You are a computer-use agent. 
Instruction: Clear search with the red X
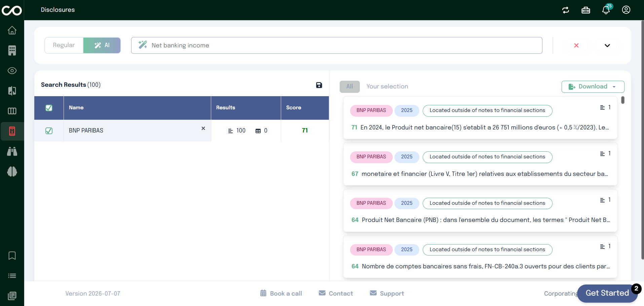pos(576,45)
